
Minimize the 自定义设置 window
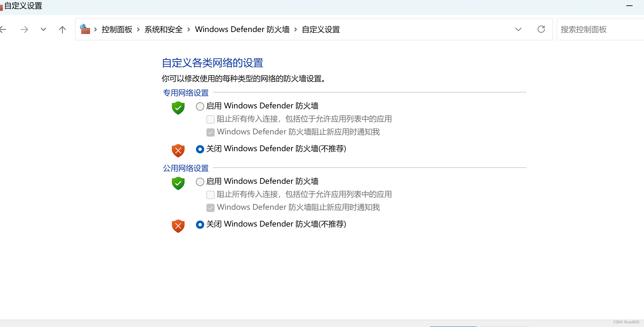tap(629, 6)
